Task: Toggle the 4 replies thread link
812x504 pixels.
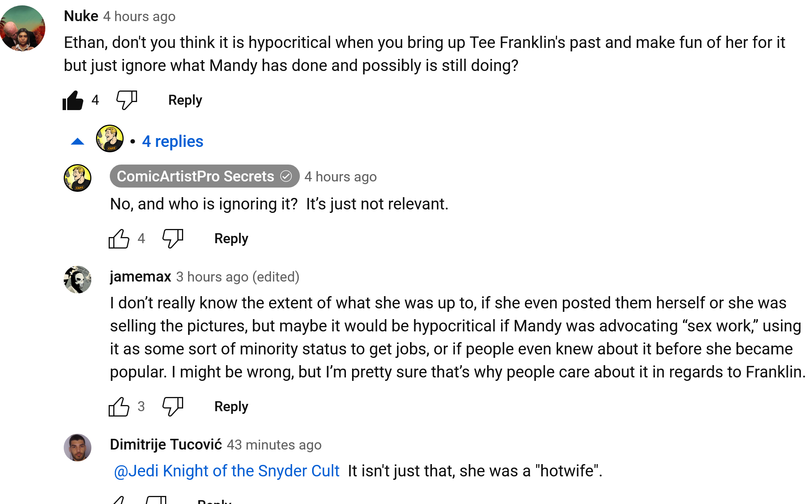Action: (172, 142)
